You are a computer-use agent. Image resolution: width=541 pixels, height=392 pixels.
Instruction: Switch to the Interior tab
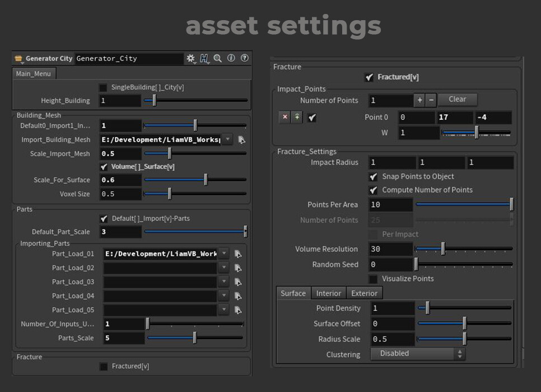pos(328,293)
